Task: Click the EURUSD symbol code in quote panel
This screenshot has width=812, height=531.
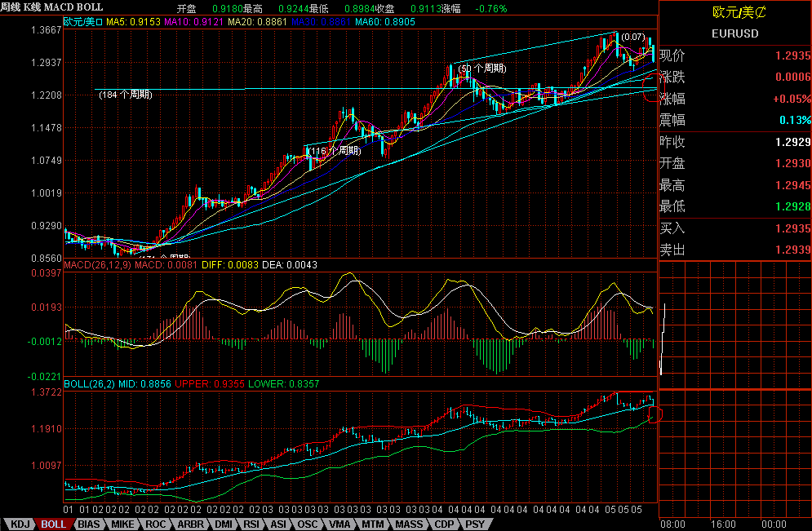Action: [734, 34]
